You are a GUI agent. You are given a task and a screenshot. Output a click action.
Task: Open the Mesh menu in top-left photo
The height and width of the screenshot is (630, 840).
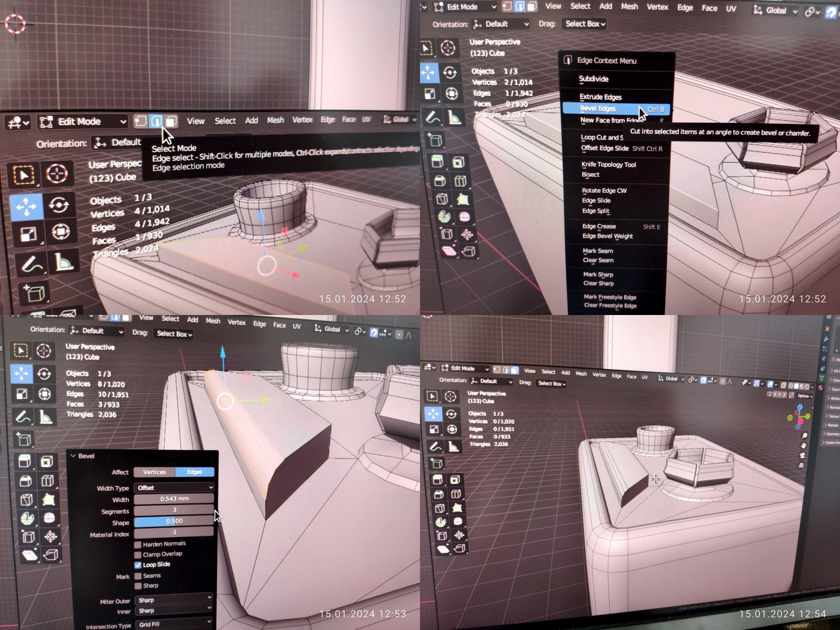pyautogui.click(x=275, y=120)
